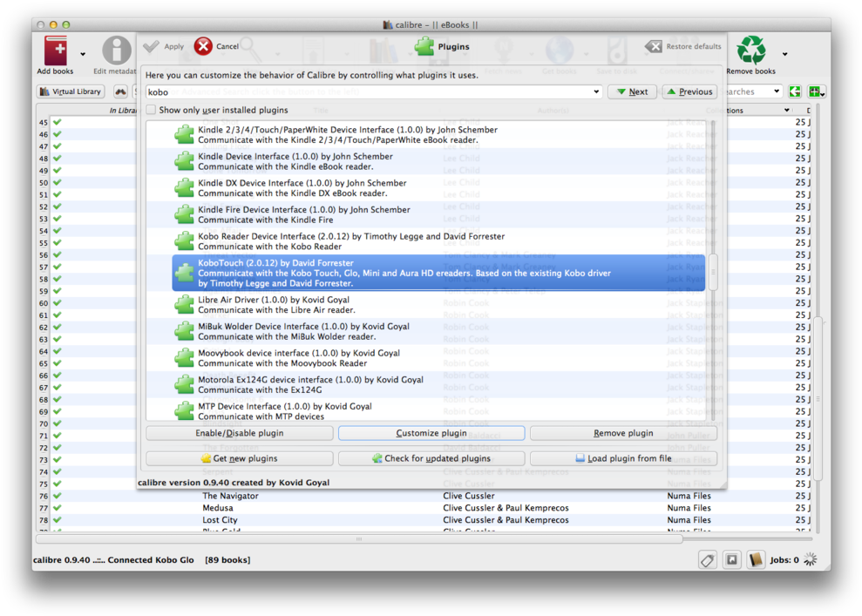Click Enable/Disable plugin button
Screen dimensions: 862x616
240,433
